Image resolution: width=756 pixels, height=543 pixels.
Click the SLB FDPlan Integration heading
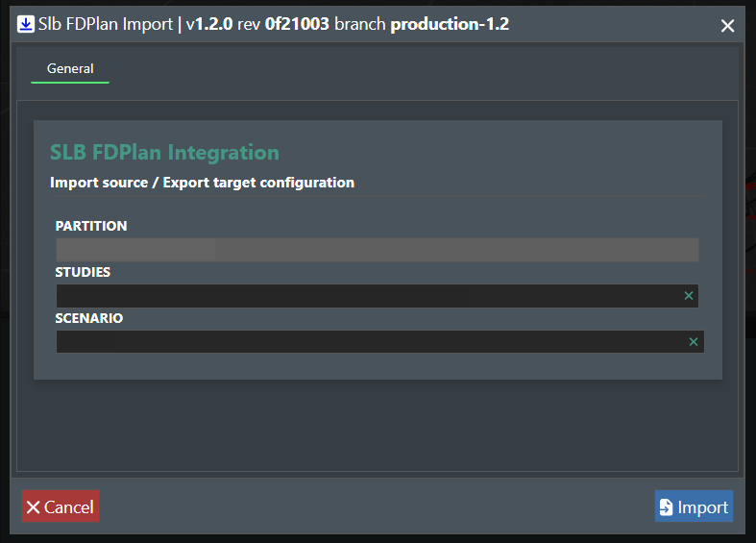(164, 152)
